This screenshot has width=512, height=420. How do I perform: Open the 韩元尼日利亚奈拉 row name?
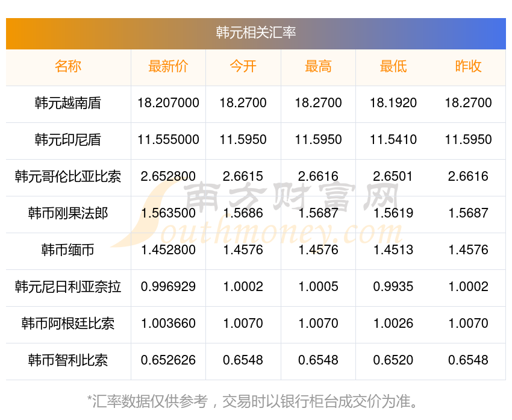click(x=68, y=287)
